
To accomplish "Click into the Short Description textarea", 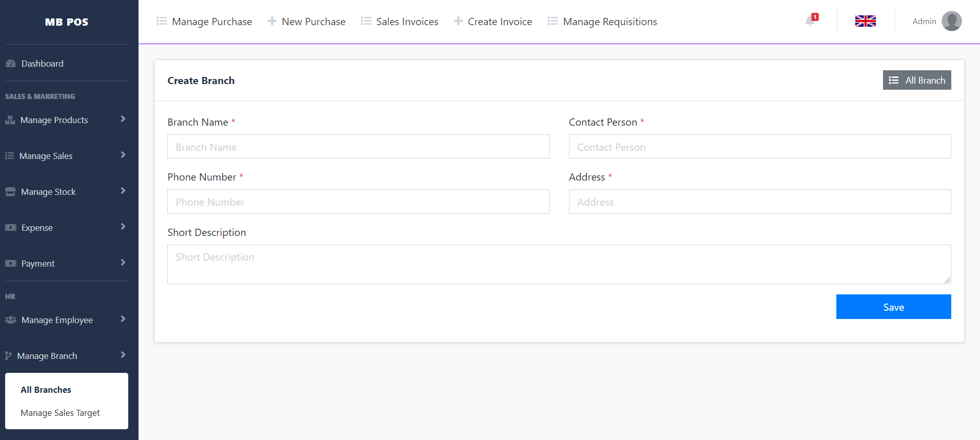I will click(x=559, y=264).
